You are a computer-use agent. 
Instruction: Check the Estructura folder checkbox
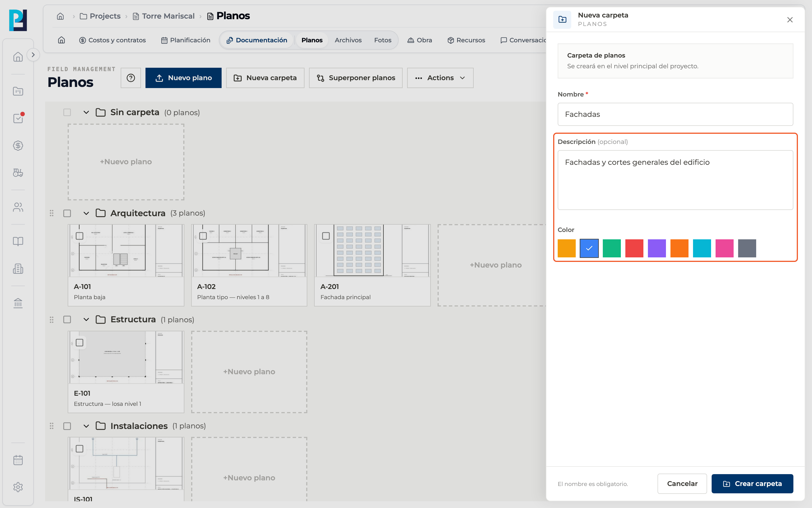click(67, 319)
